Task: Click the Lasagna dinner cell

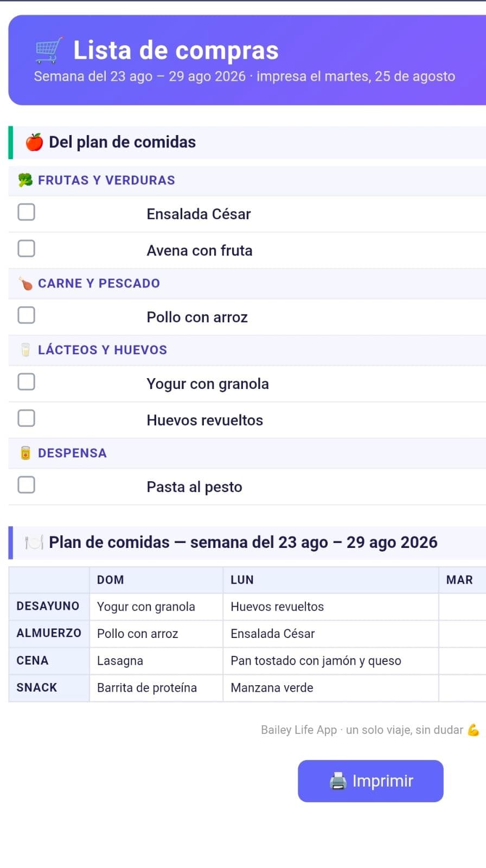Action: tap(156, 661)
